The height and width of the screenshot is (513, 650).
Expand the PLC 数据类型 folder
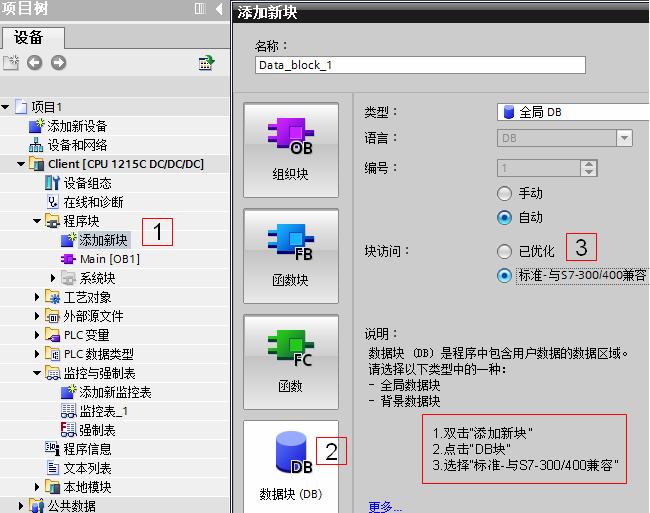pyautogui.click(x=37, y=354)
